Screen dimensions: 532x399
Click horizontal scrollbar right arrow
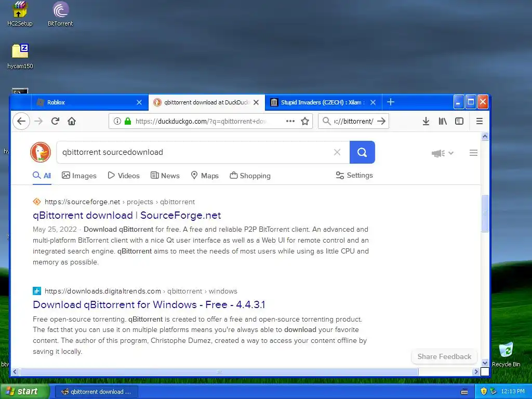click(476, 371)
